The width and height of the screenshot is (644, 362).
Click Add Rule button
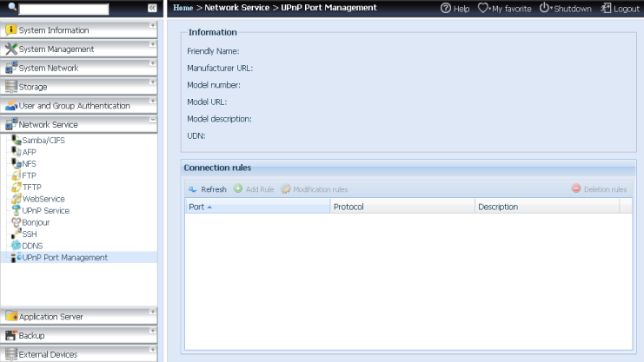pyautogui.click(x=254, y=189)
